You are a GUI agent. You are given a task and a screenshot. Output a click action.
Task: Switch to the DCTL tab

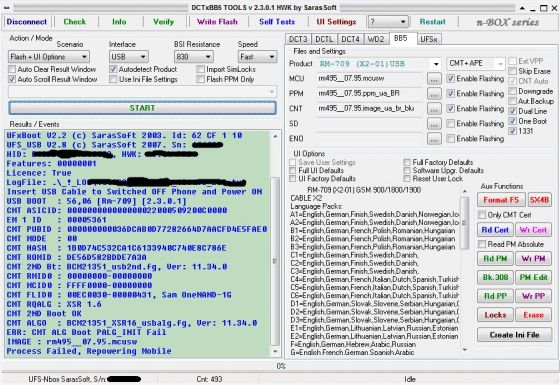(x=324, y=39)
